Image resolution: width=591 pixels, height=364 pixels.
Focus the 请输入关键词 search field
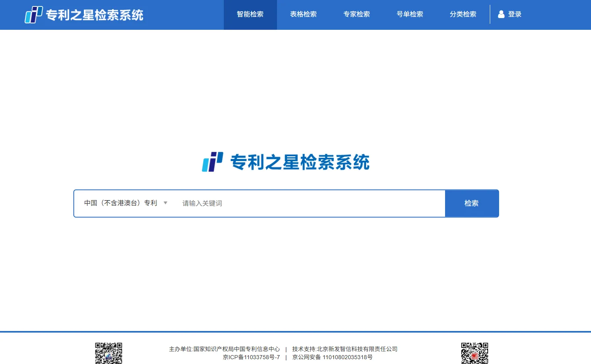pos(310,203)
